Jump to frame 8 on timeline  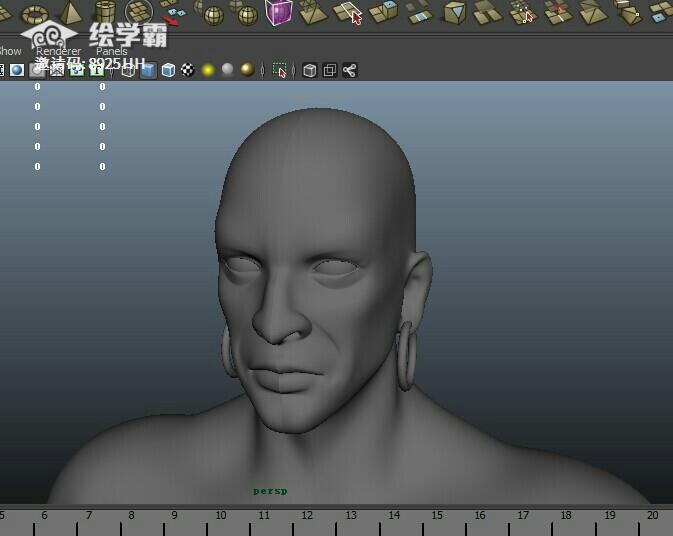click(131, 515)
